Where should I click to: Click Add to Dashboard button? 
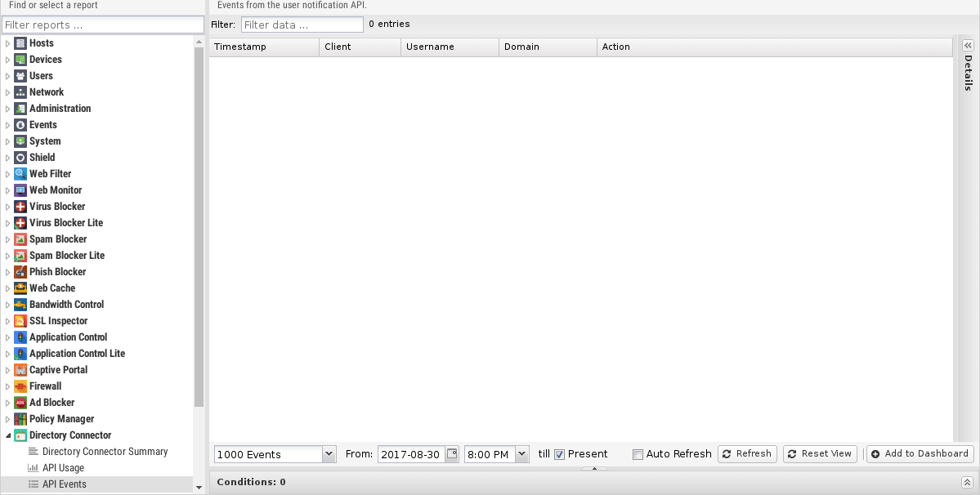click(x=920, y=454)
